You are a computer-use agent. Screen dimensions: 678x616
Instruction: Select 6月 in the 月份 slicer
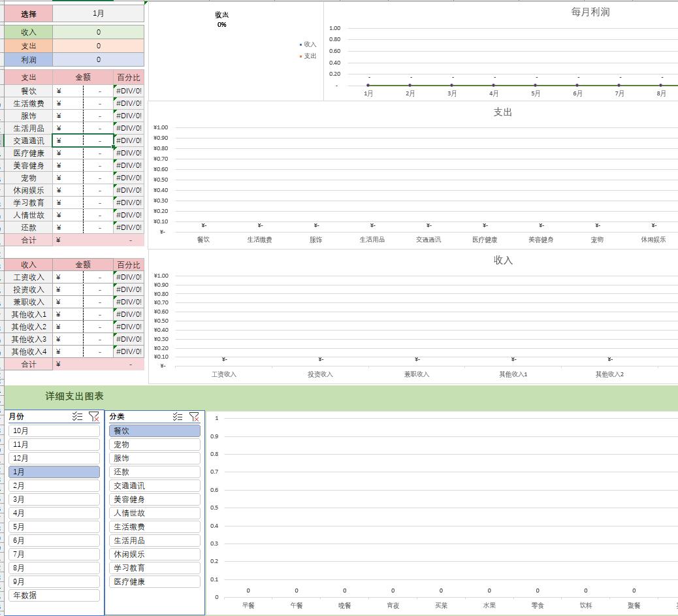point(54,540)
